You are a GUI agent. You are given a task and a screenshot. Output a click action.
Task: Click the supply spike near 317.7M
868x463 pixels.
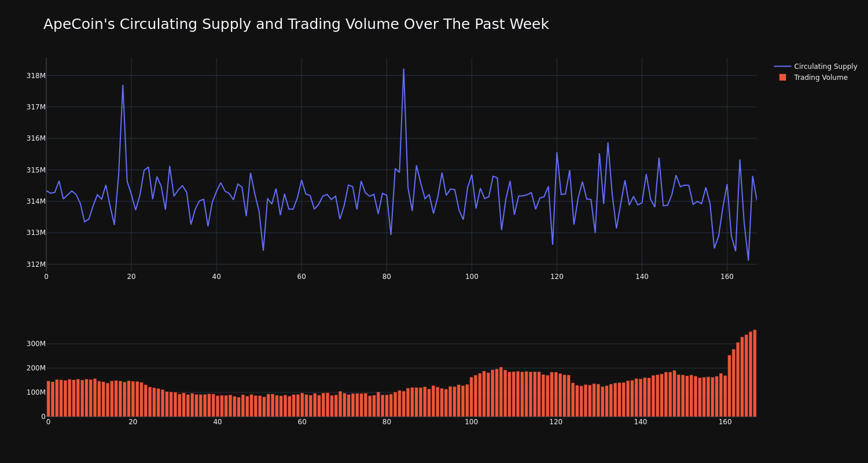123,85
